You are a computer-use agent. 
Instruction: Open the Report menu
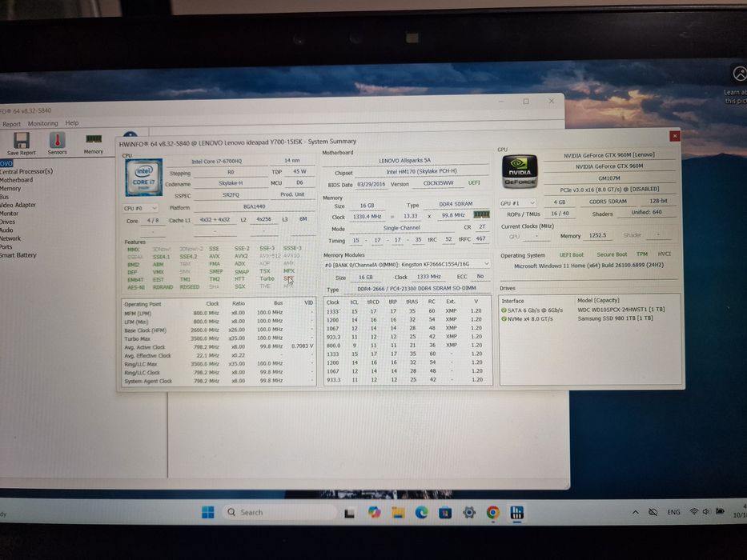11,124
